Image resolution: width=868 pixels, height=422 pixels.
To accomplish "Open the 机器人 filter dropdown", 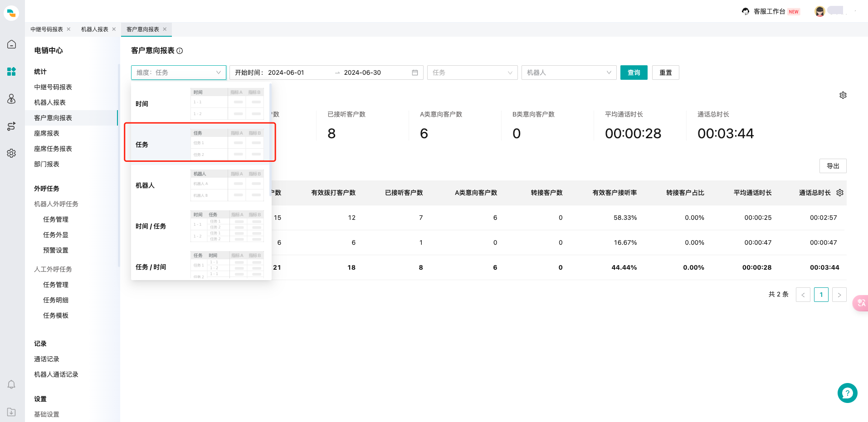I will [x=569, y=73].
